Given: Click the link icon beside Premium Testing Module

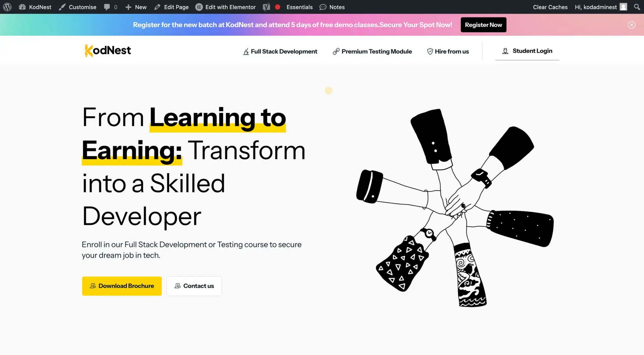Looking at the screenshot, I should coord(336,51).
